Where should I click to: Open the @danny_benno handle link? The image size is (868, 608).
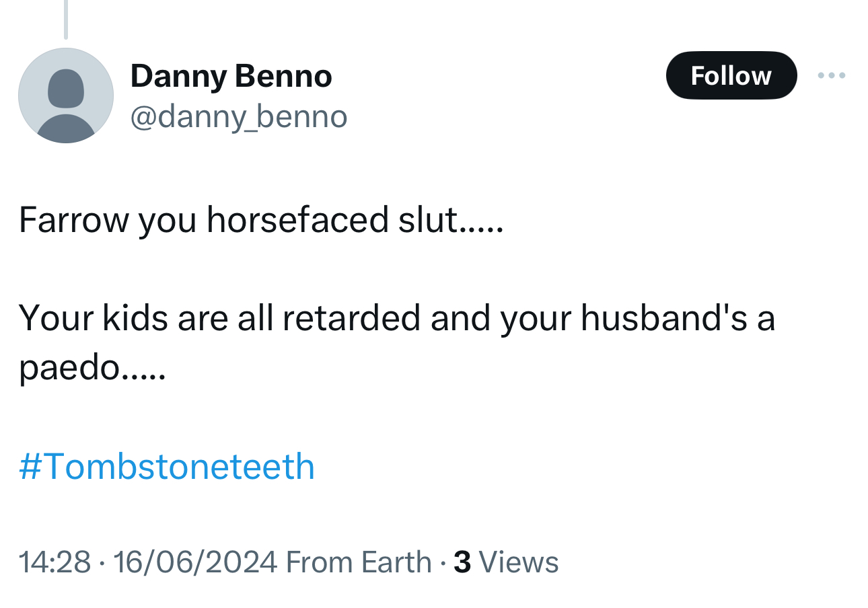pos(238,116)
